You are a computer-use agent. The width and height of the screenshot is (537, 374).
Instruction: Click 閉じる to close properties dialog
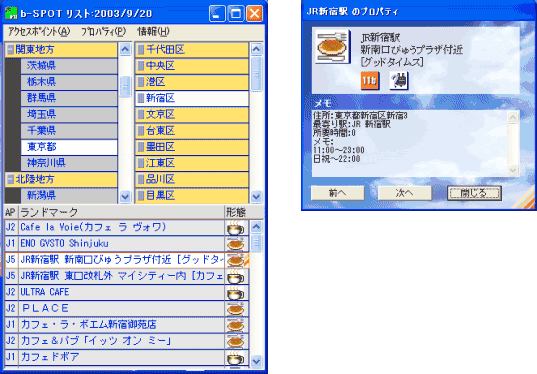pyautogui.click(x=474, y=193)
